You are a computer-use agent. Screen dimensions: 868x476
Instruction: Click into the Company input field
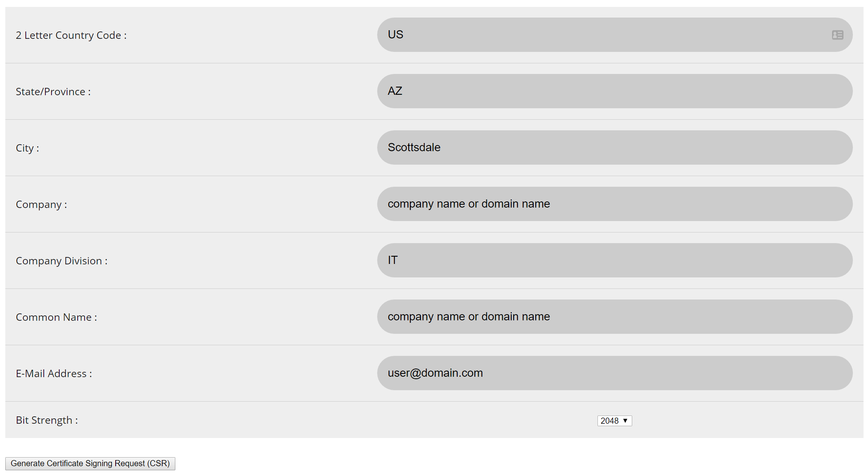tap(615, 204)
